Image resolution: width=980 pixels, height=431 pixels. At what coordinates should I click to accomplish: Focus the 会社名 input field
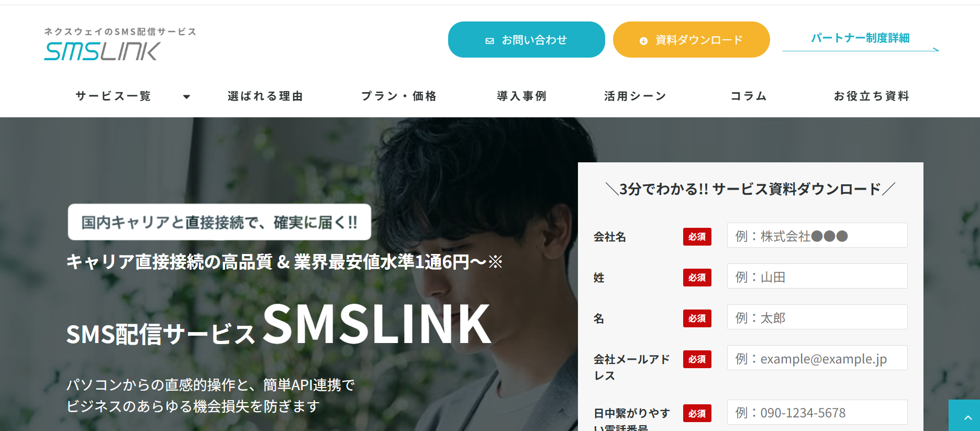coord(817,235)
